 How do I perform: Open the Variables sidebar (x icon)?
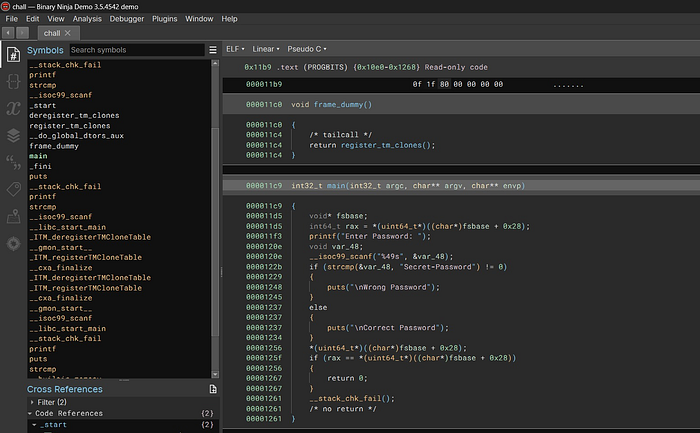[x=13, y=108]
